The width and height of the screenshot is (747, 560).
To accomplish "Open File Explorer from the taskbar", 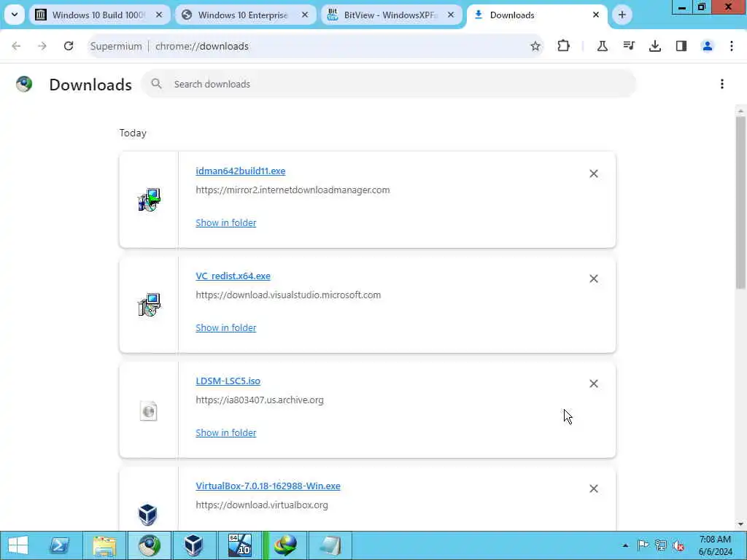I will (x=104, y=545).
